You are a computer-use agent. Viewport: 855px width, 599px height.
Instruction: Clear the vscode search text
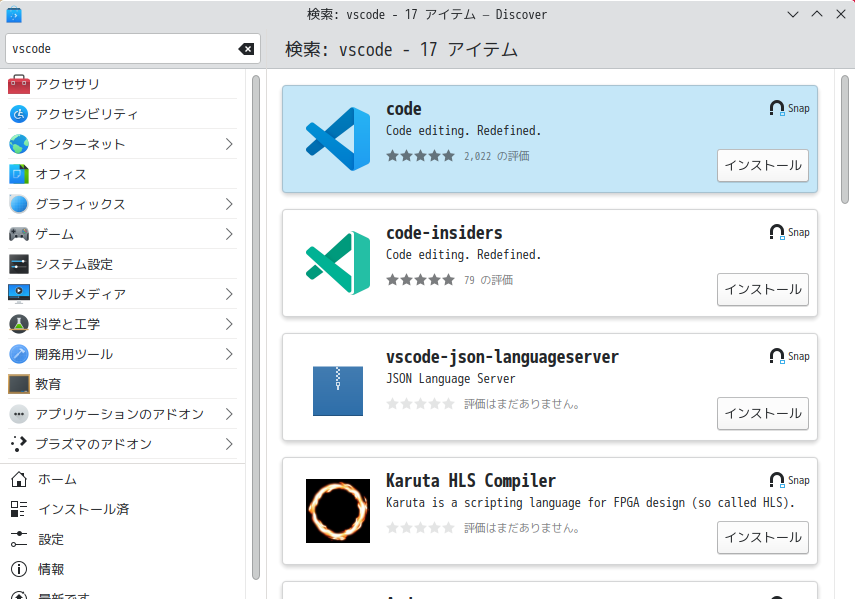point(246,49)
